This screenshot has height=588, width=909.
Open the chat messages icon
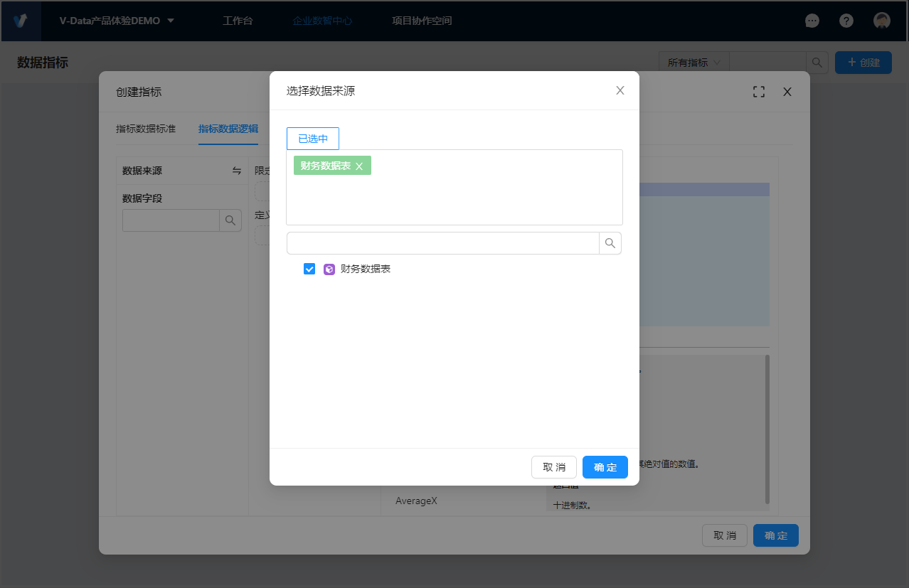point(812,21)
